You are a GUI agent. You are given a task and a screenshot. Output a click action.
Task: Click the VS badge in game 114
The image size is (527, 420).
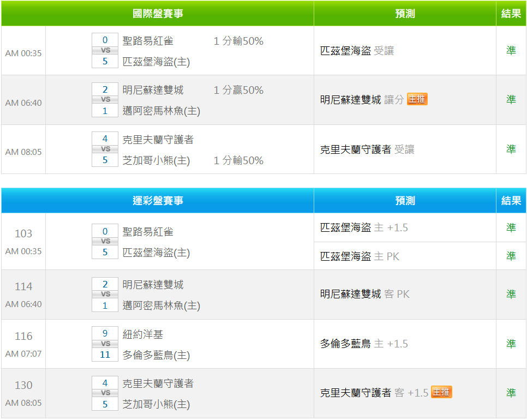click(105, 294)
